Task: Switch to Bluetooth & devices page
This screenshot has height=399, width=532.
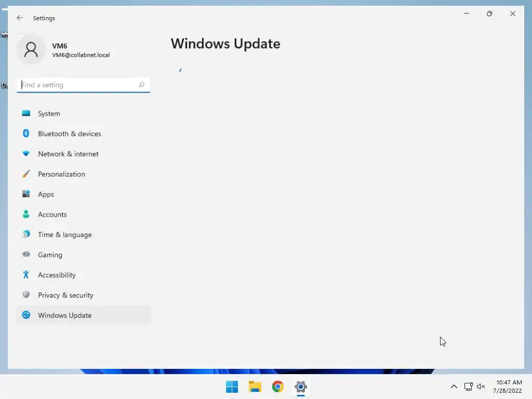Action: coord(70,134)
